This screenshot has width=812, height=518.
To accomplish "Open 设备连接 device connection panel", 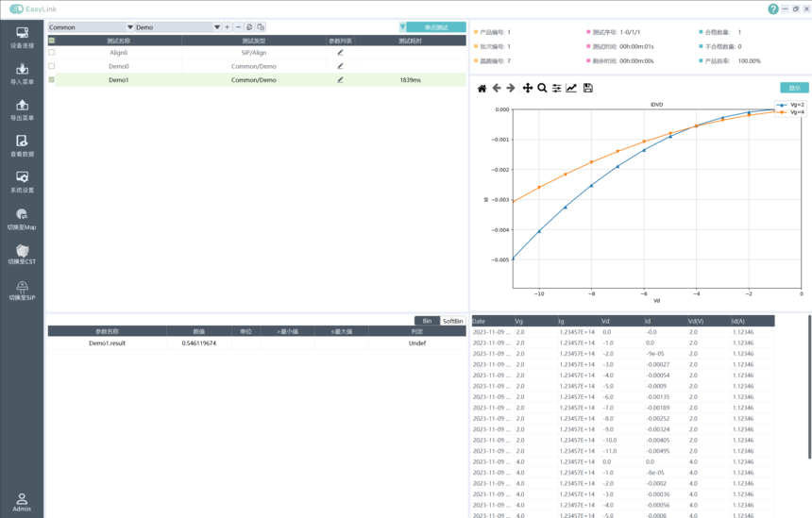I will tap(22, 38).
